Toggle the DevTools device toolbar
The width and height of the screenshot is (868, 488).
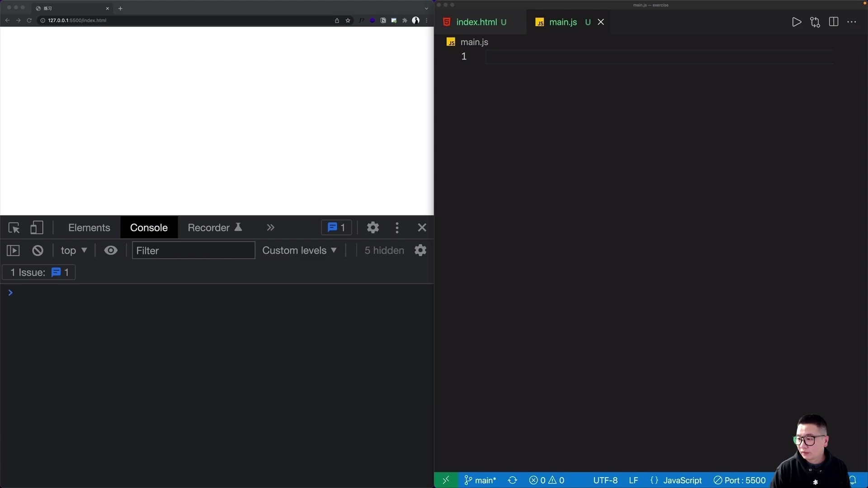click(x=37, y=228)
